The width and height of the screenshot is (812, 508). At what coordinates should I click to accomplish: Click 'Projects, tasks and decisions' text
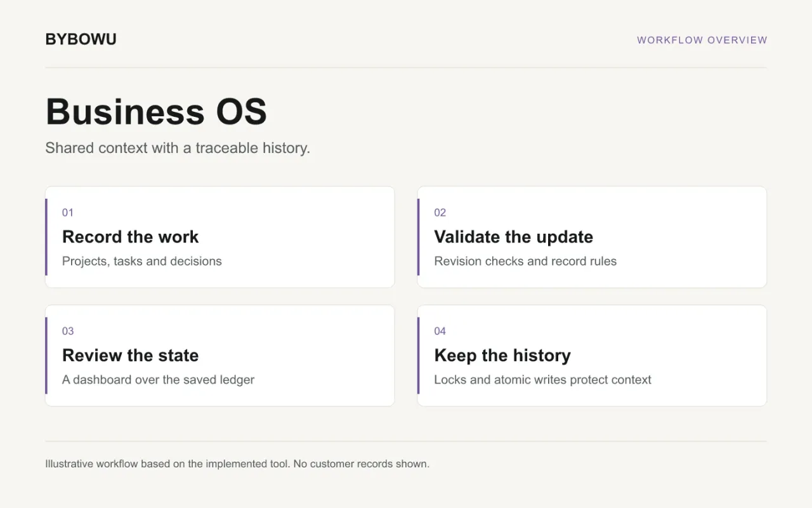tap(142, 261)
